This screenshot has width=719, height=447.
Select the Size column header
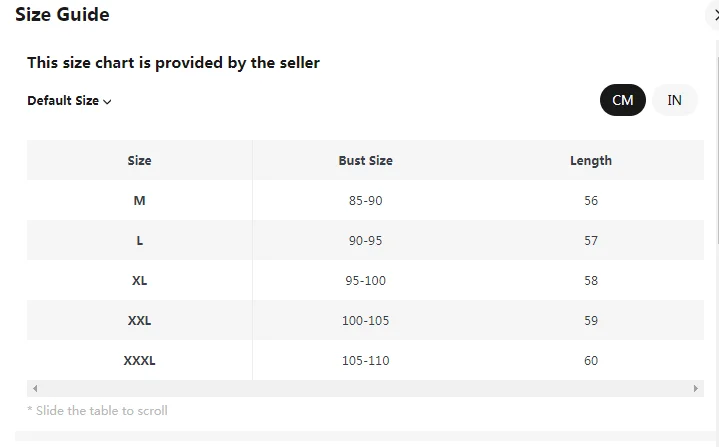coord(139,160)
